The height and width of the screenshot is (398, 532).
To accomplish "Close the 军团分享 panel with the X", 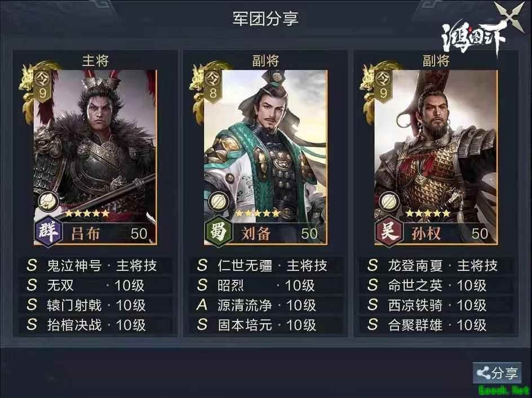I will (x=509, y=15).
